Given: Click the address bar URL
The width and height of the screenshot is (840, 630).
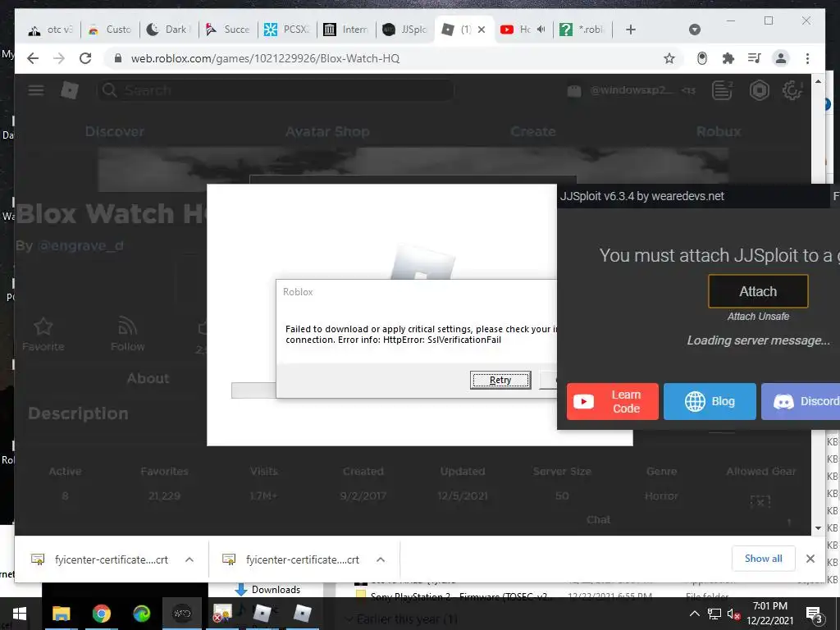Looking at the screenshot, I should pos(265,58).
